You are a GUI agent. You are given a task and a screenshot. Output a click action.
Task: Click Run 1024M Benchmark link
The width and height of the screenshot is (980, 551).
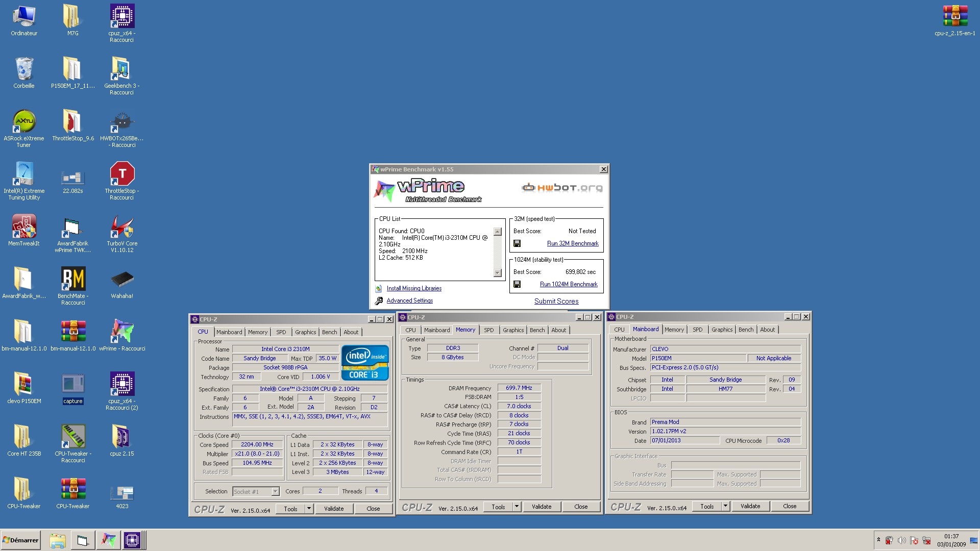tap(569, 285)
